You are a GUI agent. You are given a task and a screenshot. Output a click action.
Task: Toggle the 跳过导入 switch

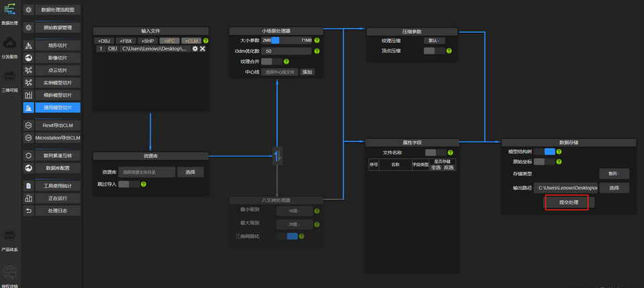point(129,184)
